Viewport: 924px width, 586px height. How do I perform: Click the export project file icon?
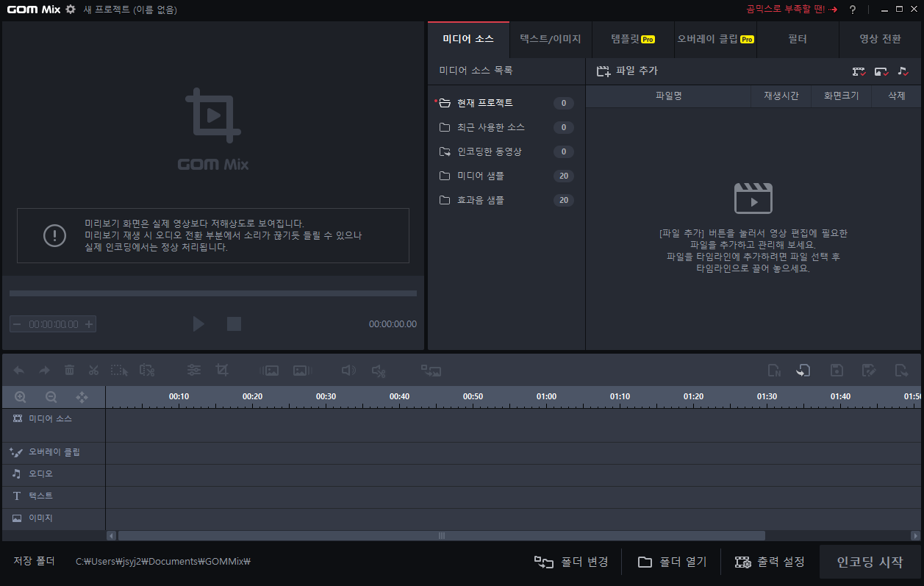click(x=901, y=371)
